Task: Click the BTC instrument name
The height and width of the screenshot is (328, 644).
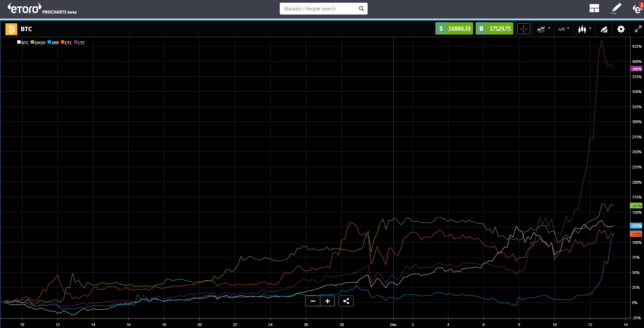Action: 26,29
